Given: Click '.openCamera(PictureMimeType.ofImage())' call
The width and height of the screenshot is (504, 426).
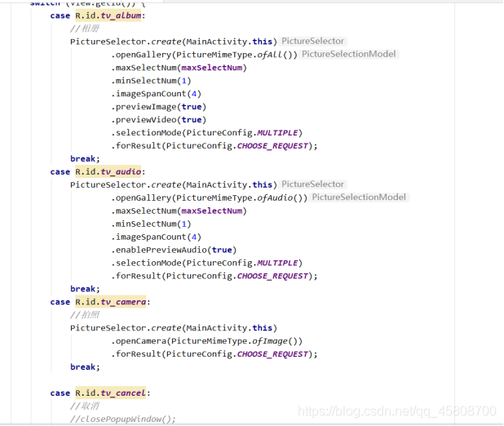Looking at the screenshot, I should [x=206, y=341].
